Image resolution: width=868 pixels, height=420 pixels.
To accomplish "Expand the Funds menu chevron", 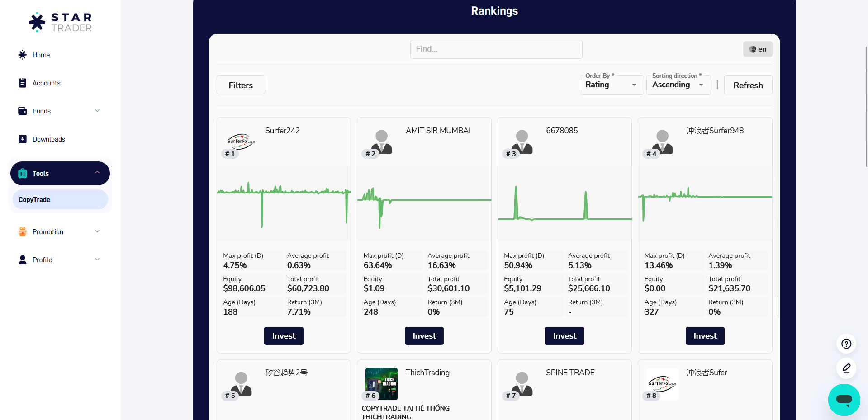I will point(97,111).
